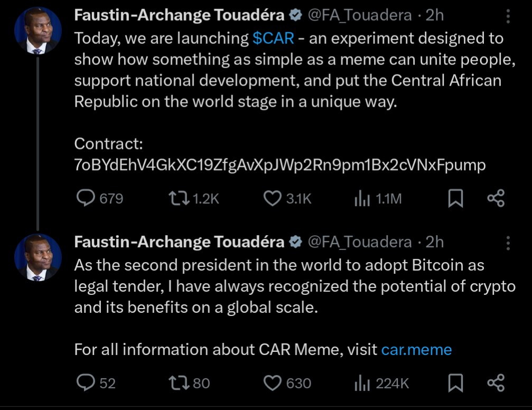Share the $CAR launch tweet
This screenshot has height=410, width=532.
pyautogui.click(x=496, y=198)
